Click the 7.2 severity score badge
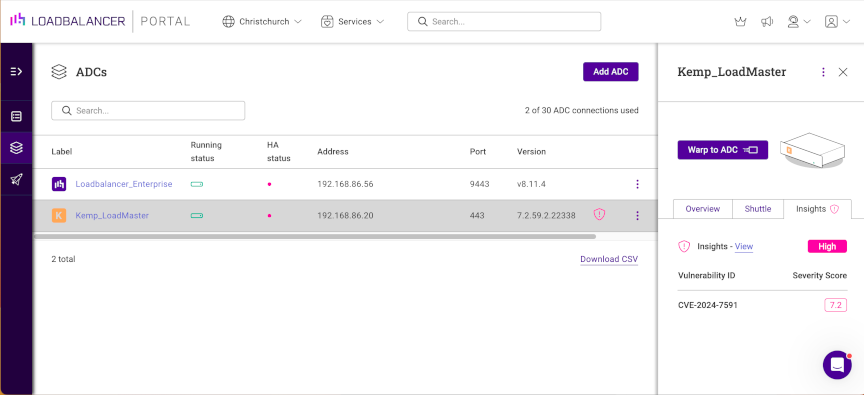This screenshot has height=395, width=864. [x=835, y=305]
